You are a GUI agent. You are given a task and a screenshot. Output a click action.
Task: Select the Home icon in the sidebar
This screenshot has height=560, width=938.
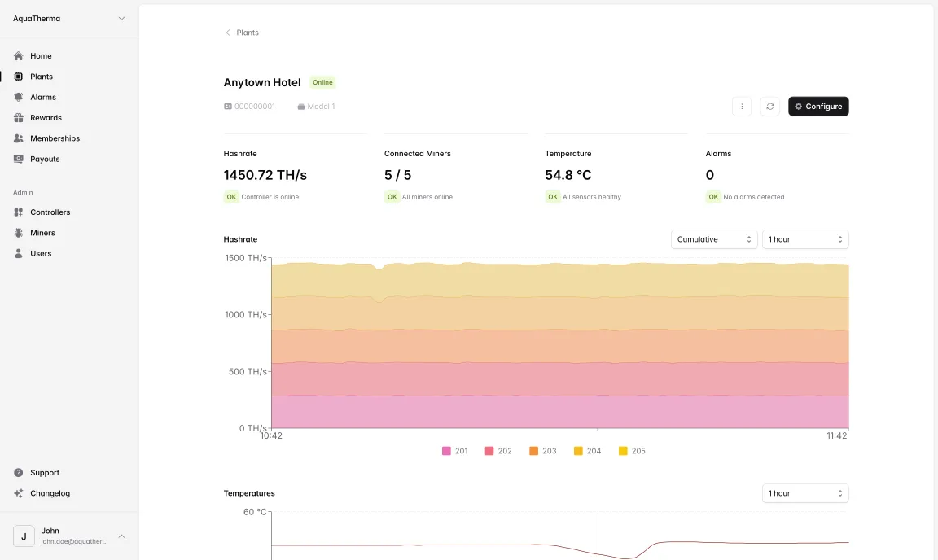[x=17, y=55]
